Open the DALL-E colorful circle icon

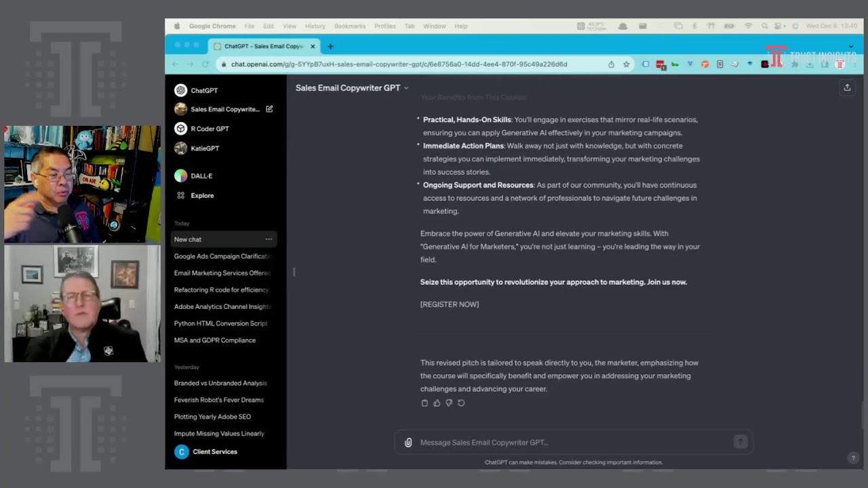pyautogui.click(x=180, y=176)
